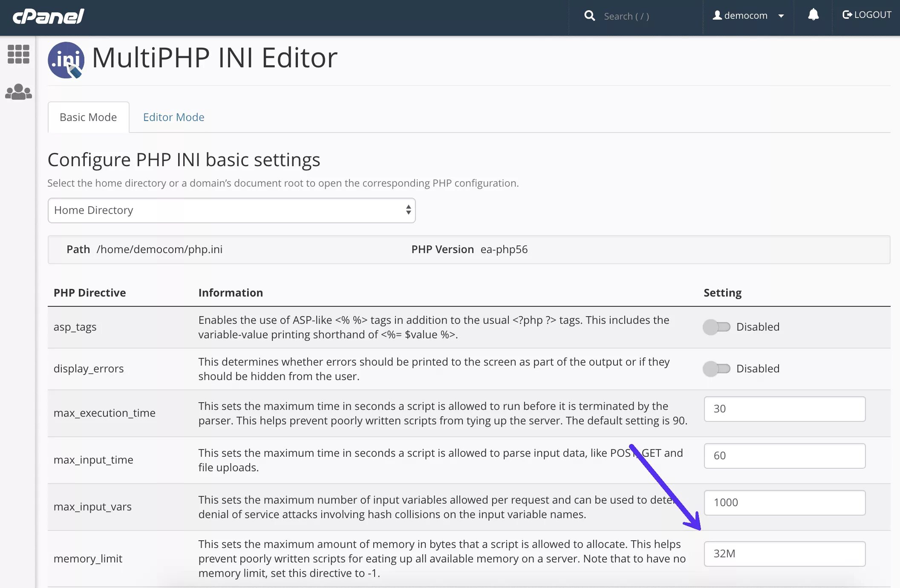Click the user accounts icon
900x588 pixels.
tap(18, 92)
